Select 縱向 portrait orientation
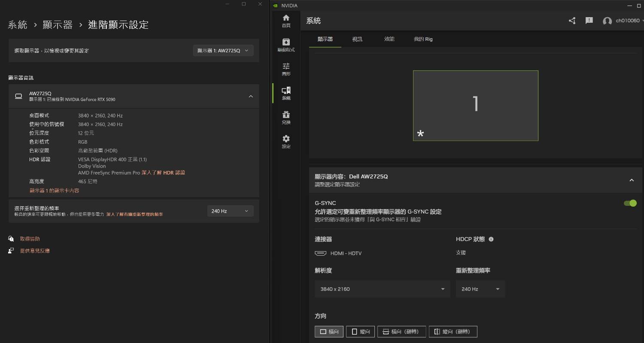Image resolution: width=644 pixels, height=343 pixels. point(360,332)
